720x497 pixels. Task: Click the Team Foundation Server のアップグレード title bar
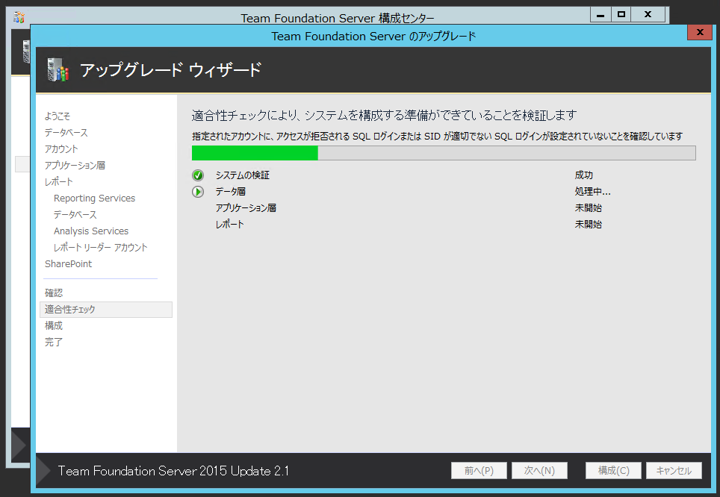(x=373, y=36)
